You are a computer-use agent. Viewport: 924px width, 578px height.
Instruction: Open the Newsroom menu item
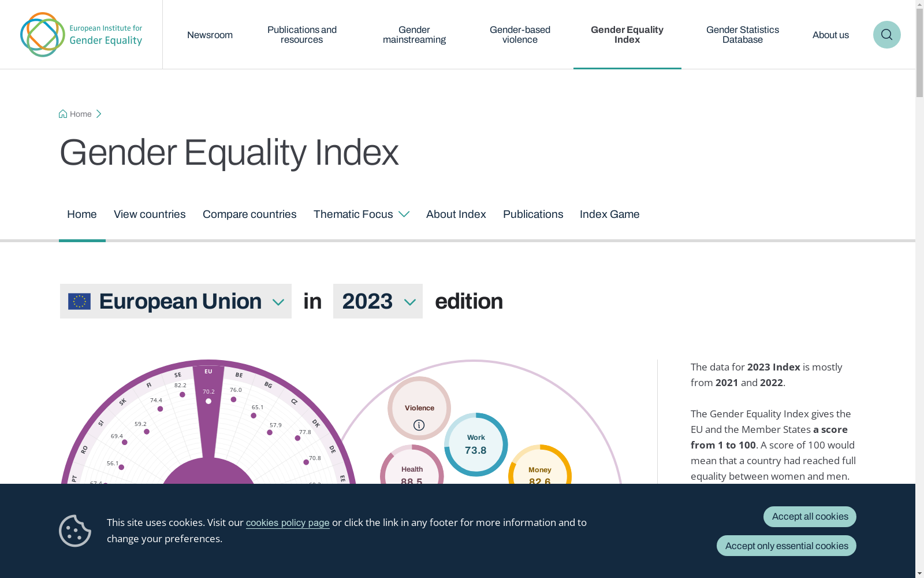(210, 35)
